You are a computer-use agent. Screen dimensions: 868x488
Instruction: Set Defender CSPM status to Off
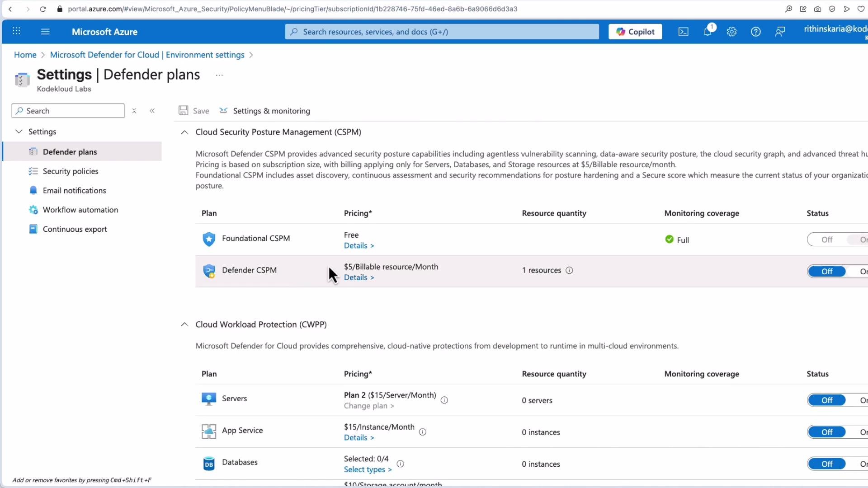826,271
